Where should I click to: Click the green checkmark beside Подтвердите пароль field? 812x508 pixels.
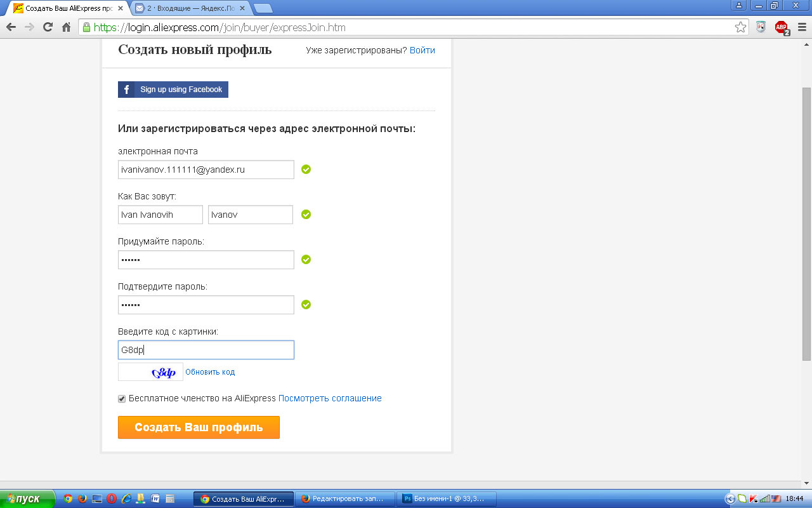coord(306,305)
